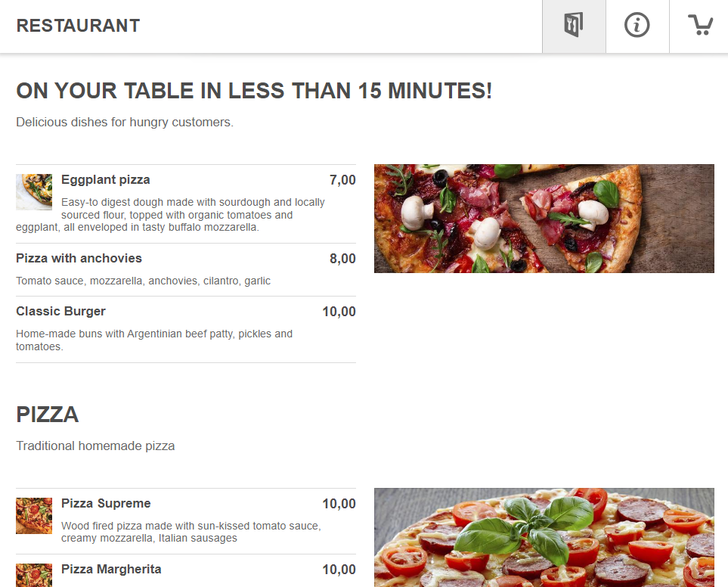The width and height of the screenshot is (728, 587).
Task: Click the Eggplant pizza thumbnail image
Action: 33,191
